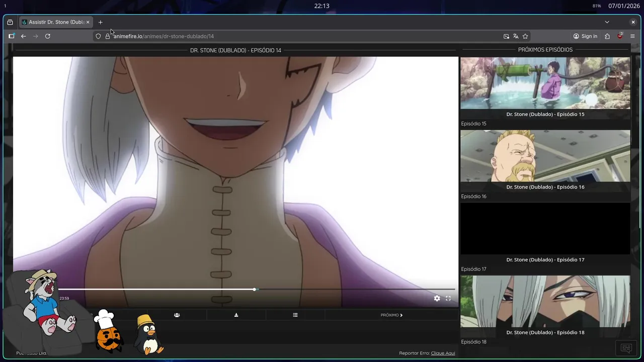Click title Dr. Stone (Dublado) - Episódio 15
Viewport: 644px width, 362px height.
(545, 114)
